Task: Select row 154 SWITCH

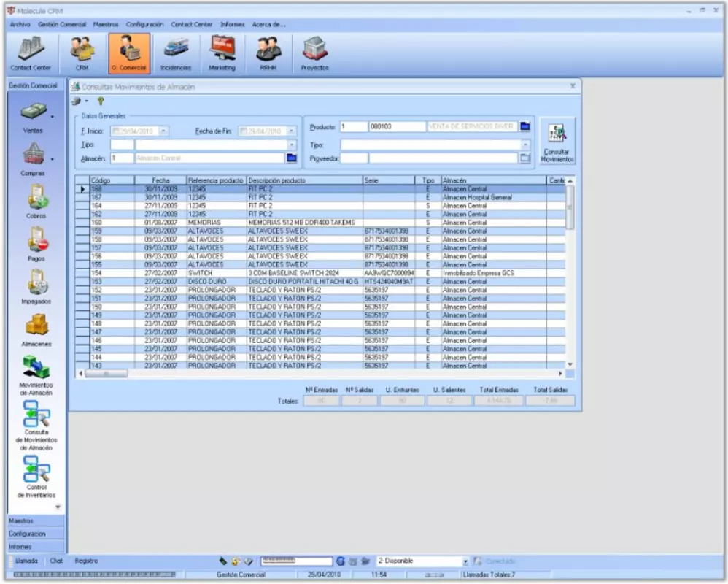Action: pos(320,273)
